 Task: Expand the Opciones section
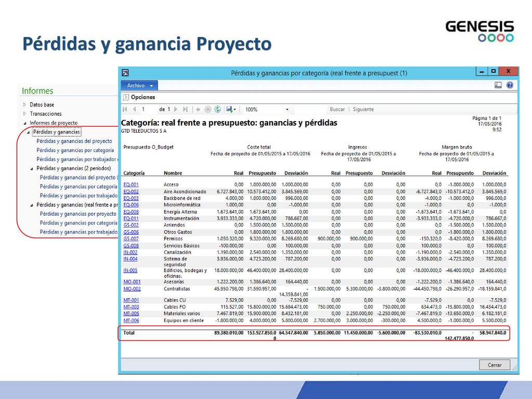pyautogui.click(x=126, y=97)
